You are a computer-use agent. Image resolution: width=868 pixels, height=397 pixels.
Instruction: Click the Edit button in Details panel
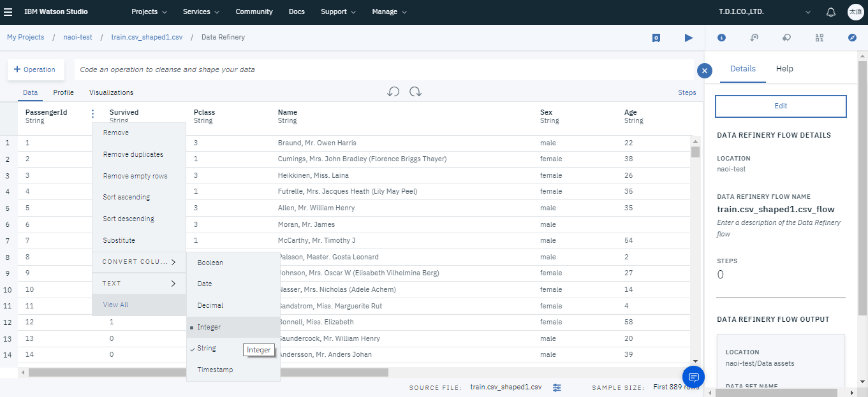point(781,106)
